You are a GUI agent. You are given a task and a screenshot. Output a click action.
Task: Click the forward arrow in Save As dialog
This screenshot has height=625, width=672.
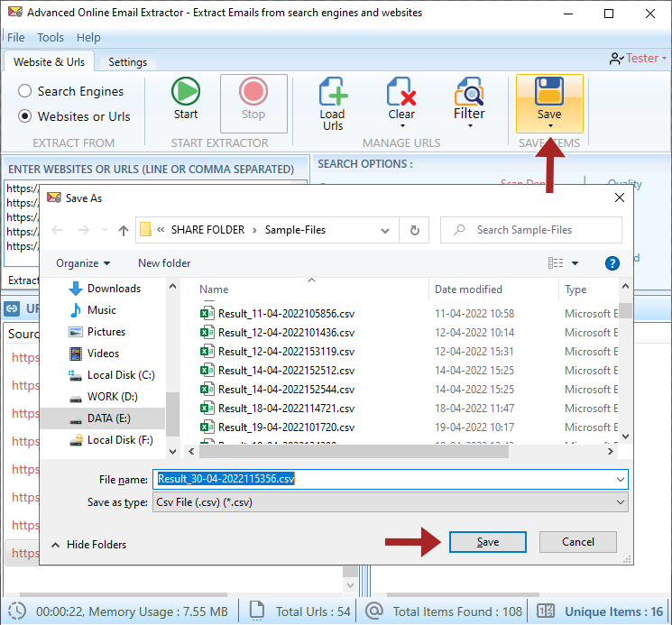84,231
